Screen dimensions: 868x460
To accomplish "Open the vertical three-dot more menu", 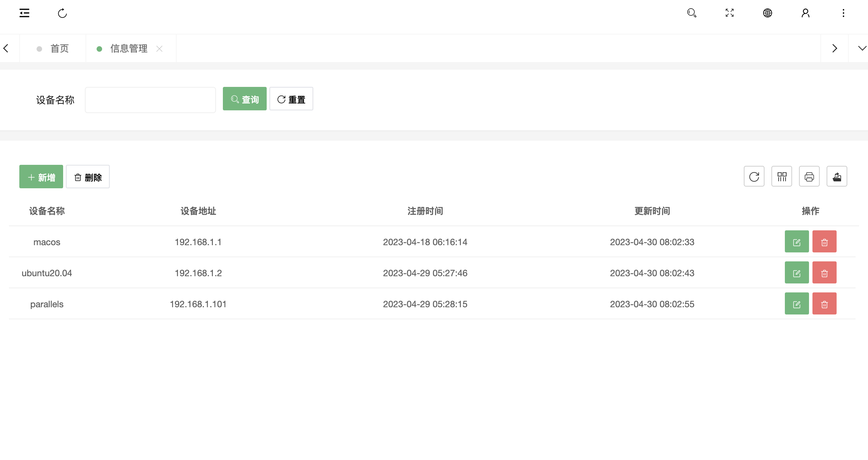I will (844, 13).
